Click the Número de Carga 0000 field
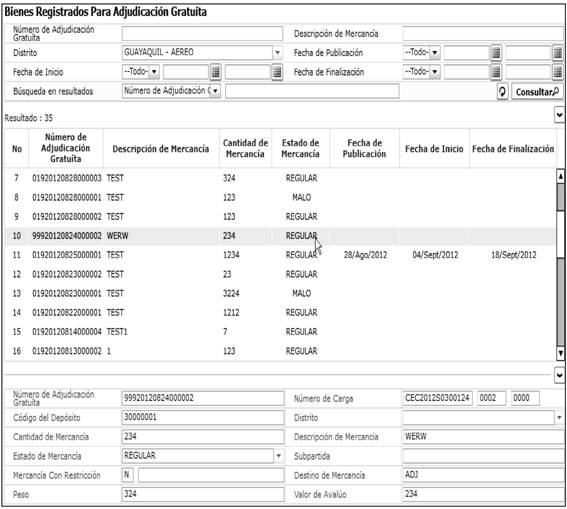567x509 pixels. point(525,398)
